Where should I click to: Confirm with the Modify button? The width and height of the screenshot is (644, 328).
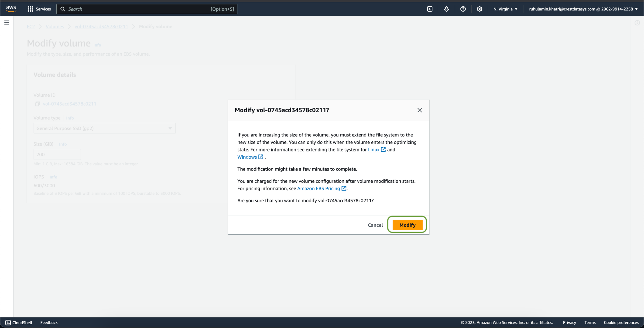(407, 225)
